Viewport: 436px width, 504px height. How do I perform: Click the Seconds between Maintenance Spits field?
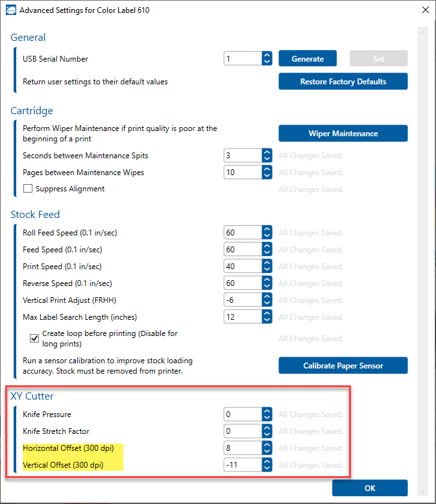[243, 156]
